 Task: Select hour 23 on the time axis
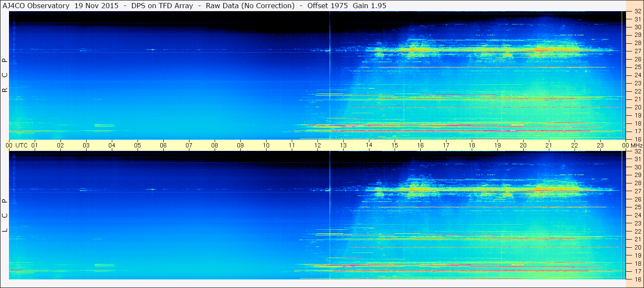[x=600, y=145]
